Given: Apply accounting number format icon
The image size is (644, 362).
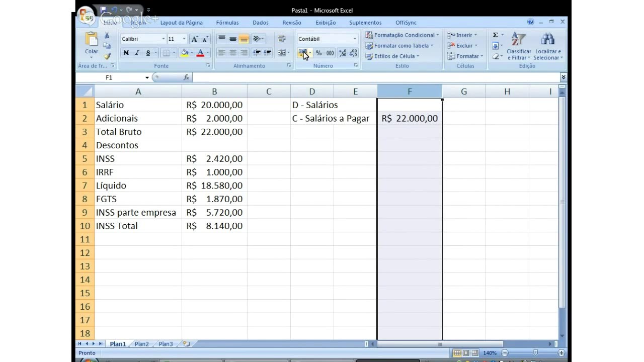Looking at the screenshot, I should point(302,53).
